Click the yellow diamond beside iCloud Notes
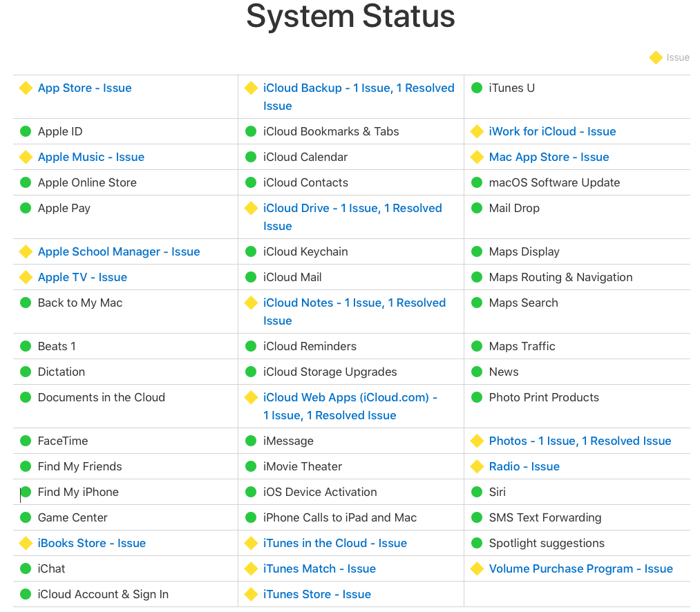 [x=252, y=303]
